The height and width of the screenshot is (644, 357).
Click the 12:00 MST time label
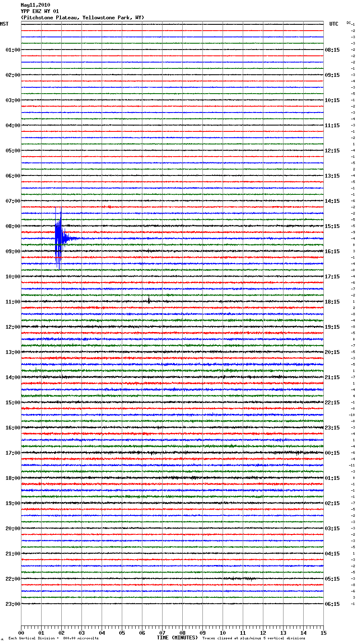point(13,327)
